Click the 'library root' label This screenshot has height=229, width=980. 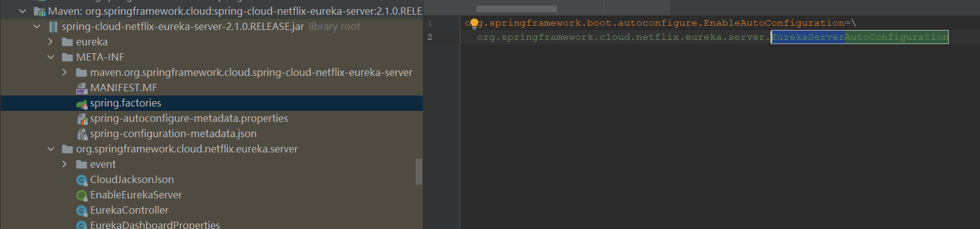(335, 26)
